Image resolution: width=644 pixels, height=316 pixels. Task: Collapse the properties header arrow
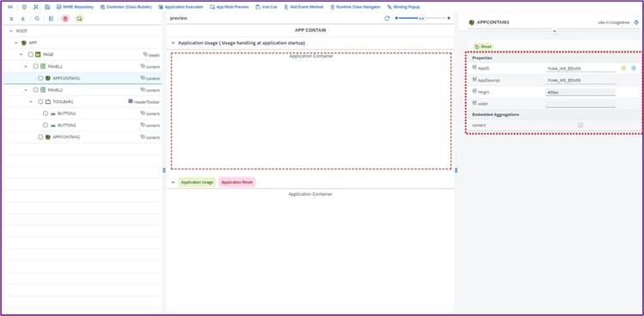point(554,31)
